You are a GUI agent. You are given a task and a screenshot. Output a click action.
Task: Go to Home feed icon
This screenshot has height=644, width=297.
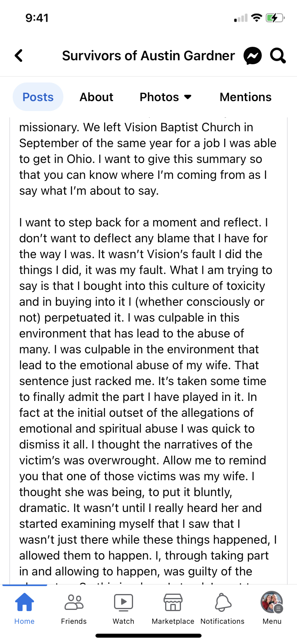pos(25,602)
